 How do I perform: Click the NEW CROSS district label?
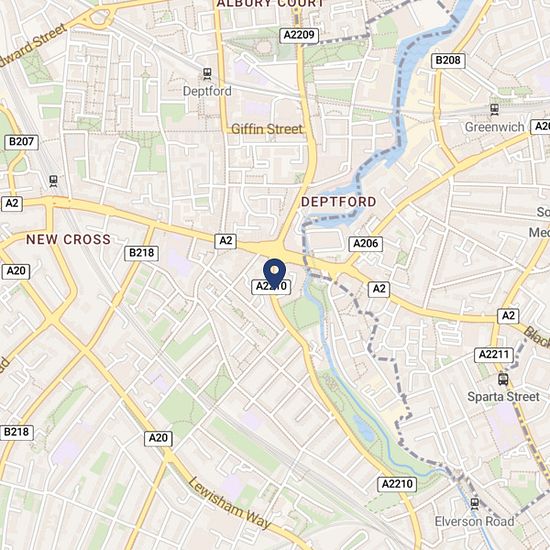pos(68,240)
